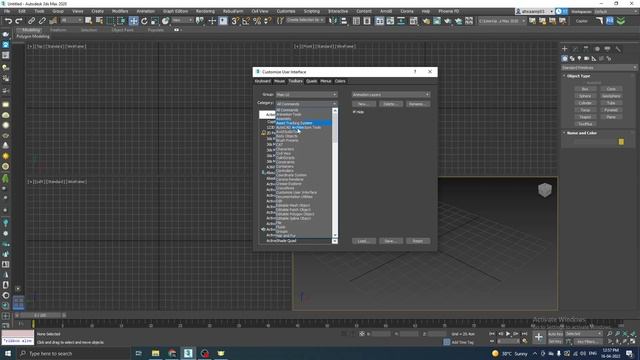
Task: Collapse the Object Type rollout
Action: coord(578,76)
